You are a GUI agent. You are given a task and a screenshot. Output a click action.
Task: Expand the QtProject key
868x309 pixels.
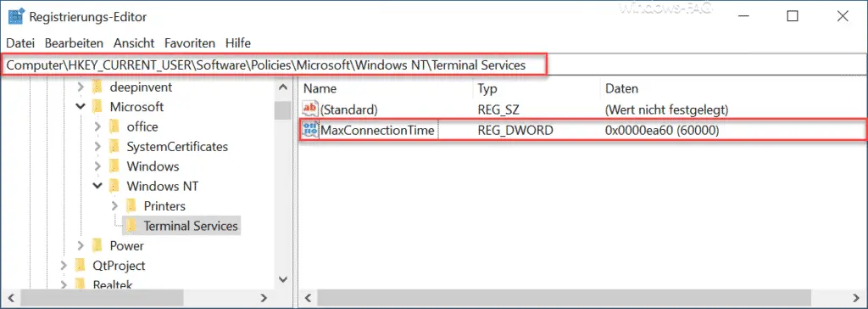click(x=64, y=265)
